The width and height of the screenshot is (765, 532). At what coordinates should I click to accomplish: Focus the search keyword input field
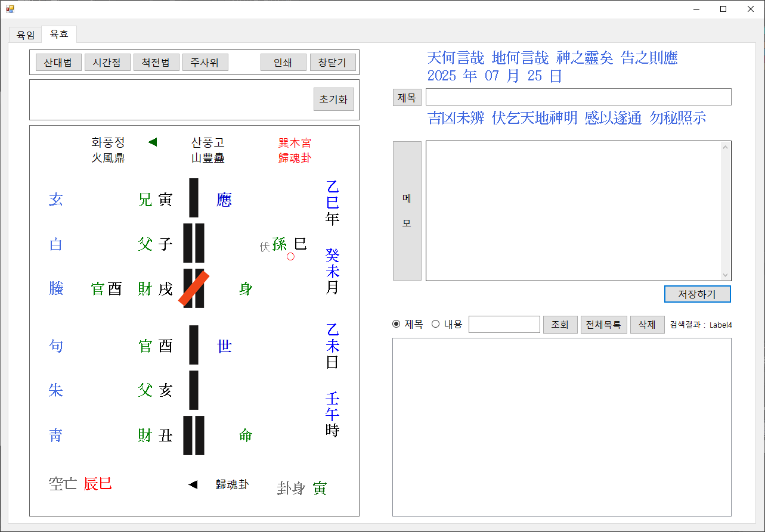pos(504,325)
